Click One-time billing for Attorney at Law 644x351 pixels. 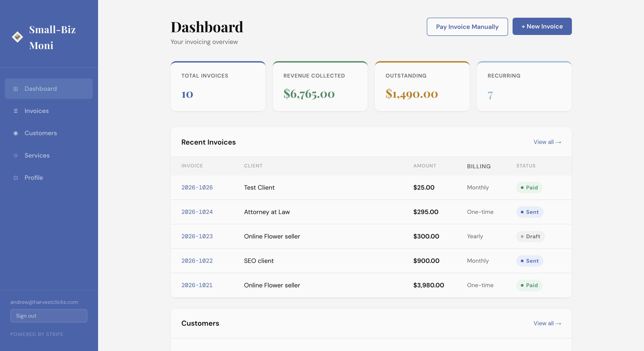(480, 212)
